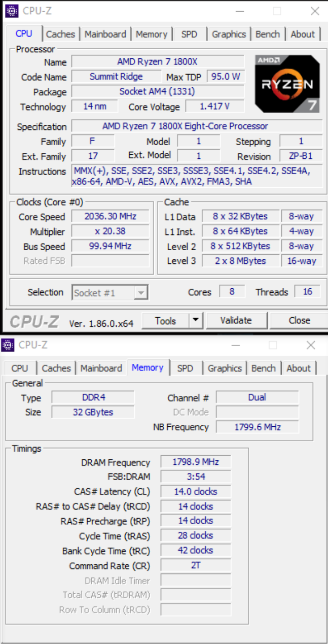Image resolution: width=328 pixels, height=644 pixels.
Task: Click the empty DRAM Idle Timer field
Action: [196, 580]
